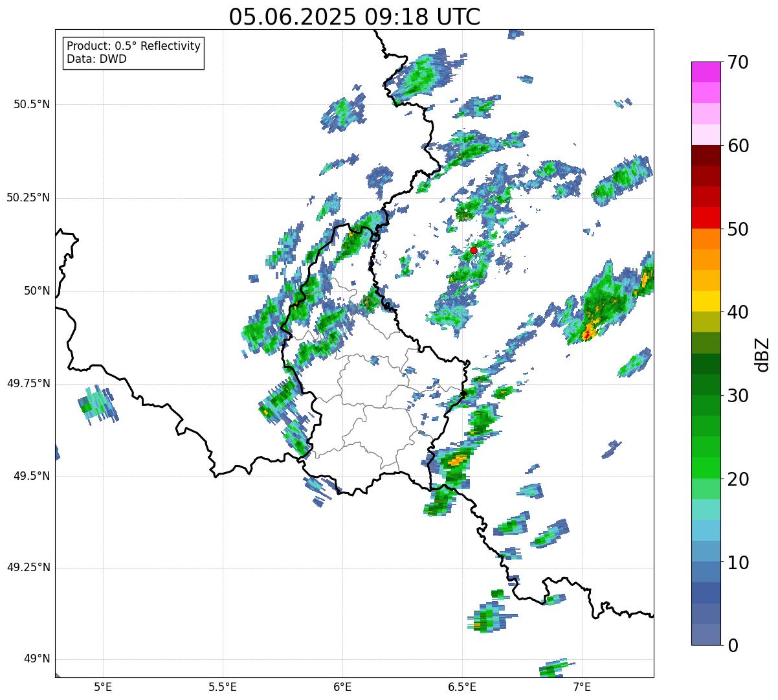The image size is (778, 700).
Task: Click the 30 value on the colorbar
Action: [737, 396]
